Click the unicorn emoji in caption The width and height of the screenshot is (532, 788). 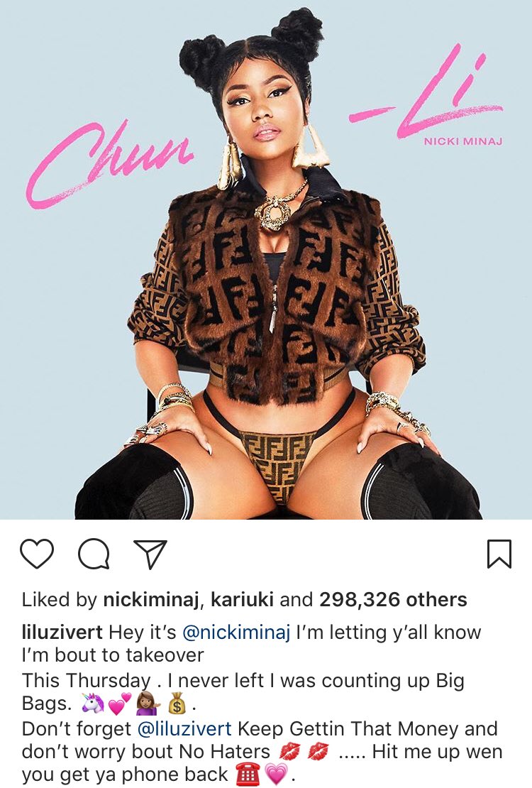click(92, 704)
